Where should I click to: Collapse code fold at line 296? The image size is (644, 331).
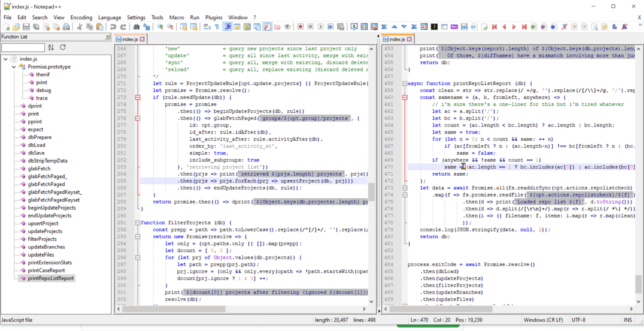[x=137, y=257]
